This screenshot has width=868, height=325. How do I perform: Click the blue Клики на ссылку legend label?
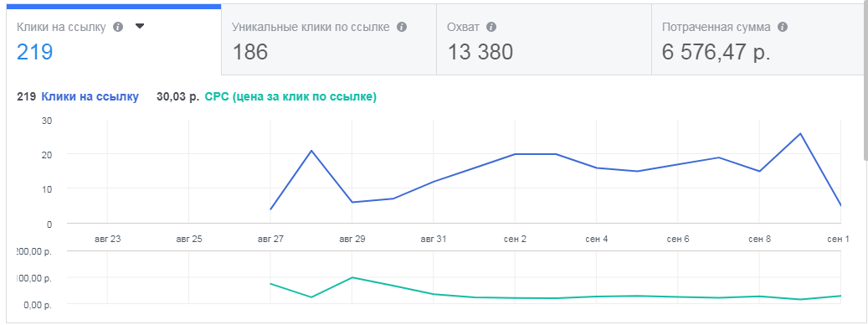tap(90, 97)
